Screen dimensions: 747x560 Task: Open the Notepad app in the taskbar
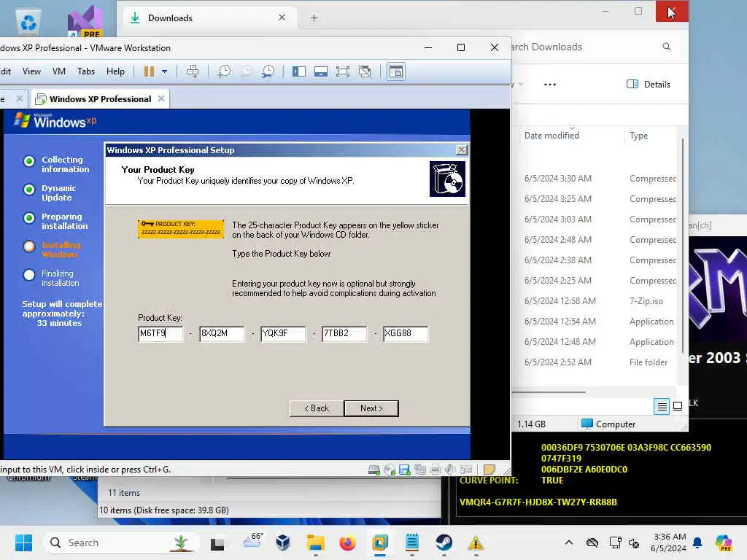(x=411, y=542)
